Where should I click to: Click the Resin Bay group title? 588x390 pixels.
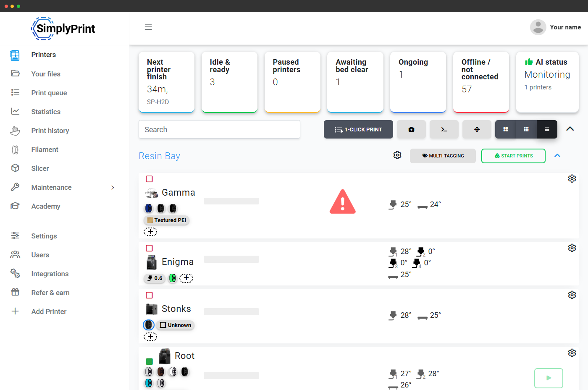coord(159,156)
